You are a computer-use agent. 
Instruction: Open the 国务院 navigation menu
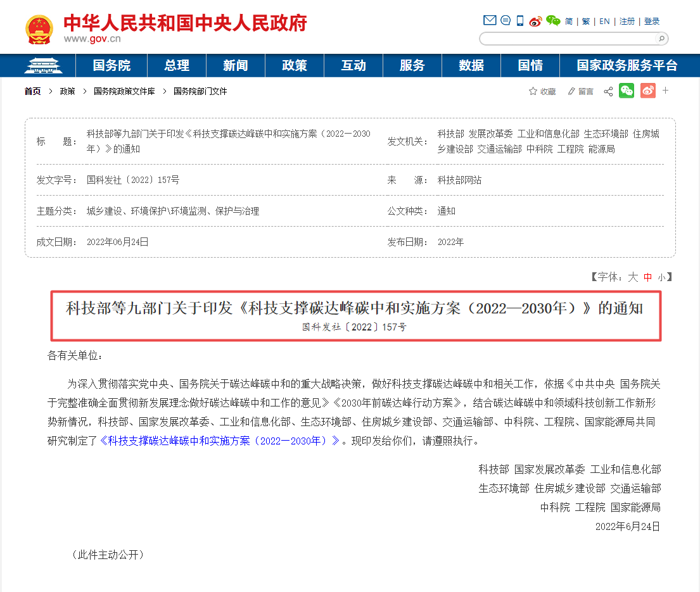click(111, 65)
